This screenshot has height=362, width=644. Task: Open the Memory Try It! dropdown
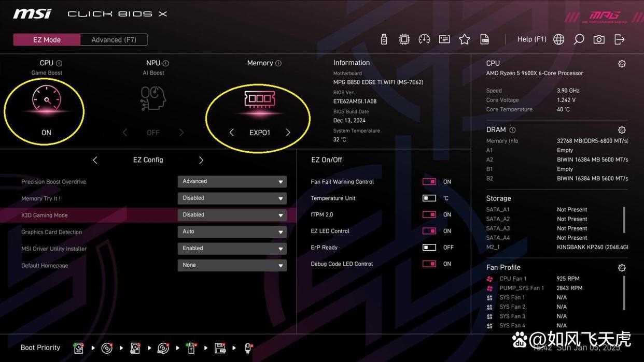click(232, 198)
